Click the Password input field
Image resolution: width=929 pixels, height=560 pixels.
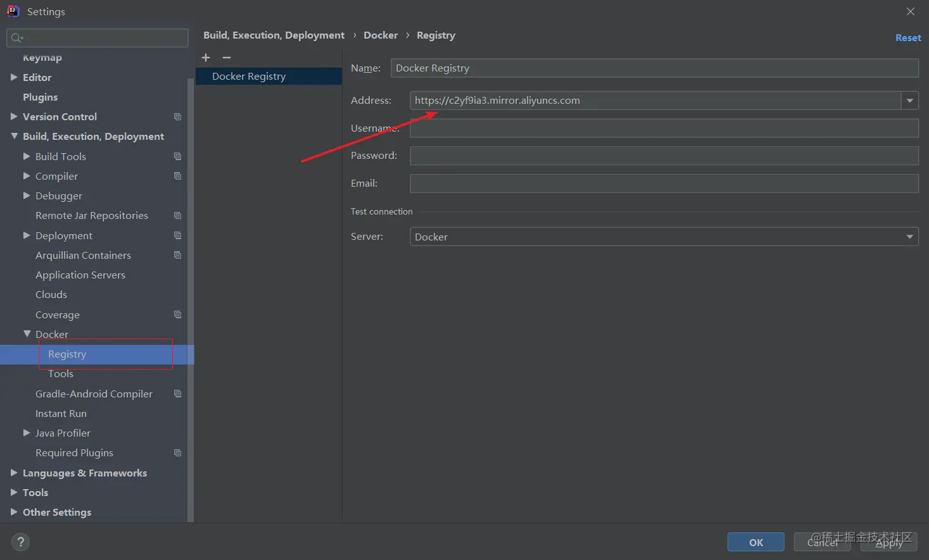664,156
